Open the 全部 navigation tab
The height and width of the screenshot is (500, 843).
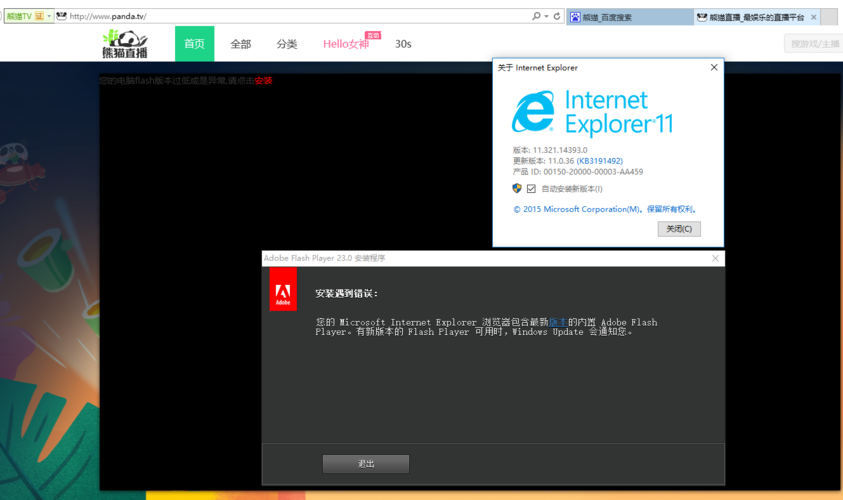pos(240,44)
